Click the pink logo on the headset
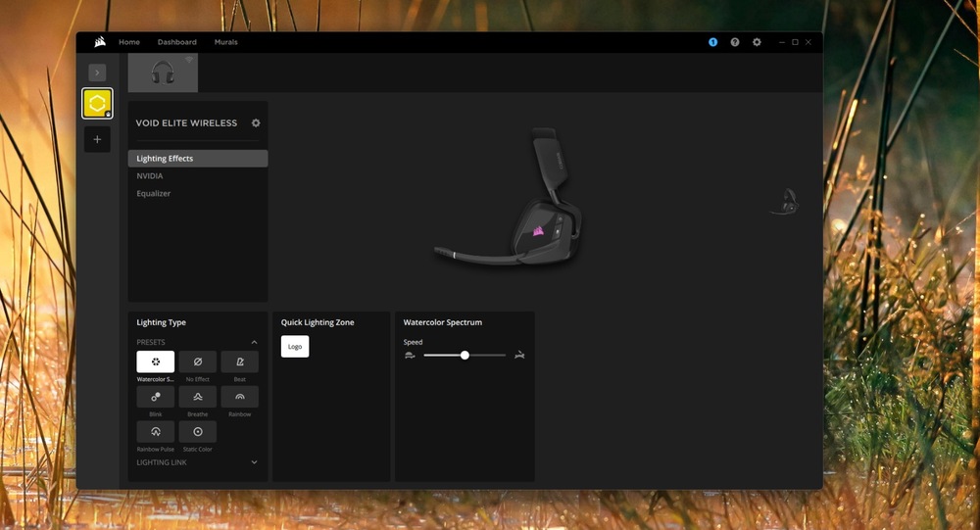 coord(538,231)
